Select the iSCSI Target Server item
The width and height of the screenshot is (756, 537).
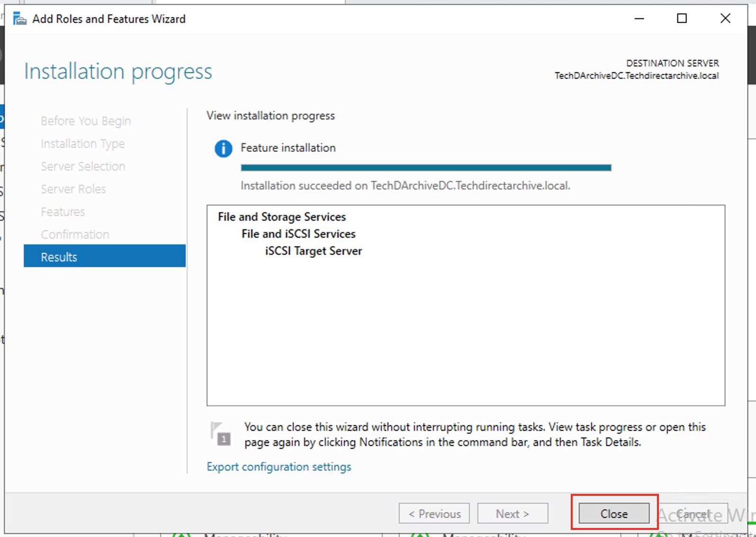314,251
